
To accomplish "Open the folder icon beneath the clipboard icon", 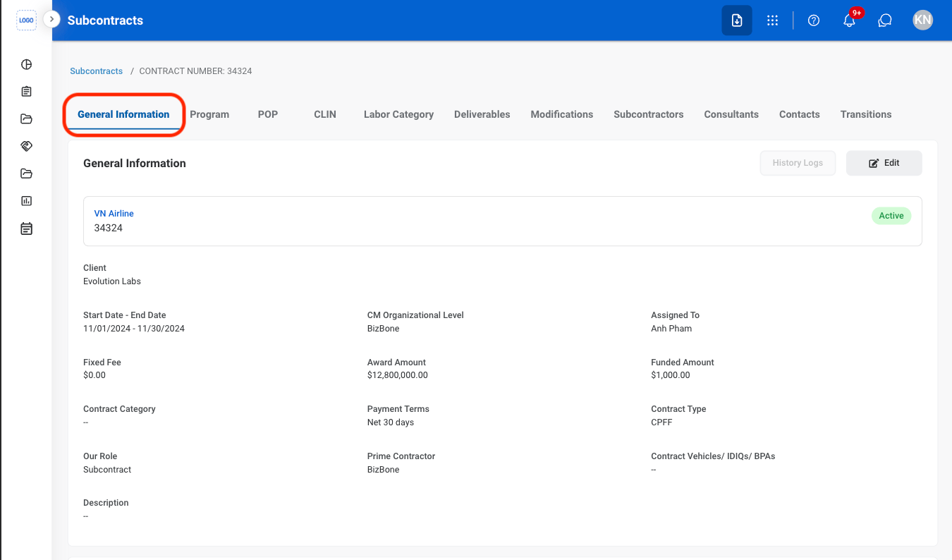I will pos(26,118).
